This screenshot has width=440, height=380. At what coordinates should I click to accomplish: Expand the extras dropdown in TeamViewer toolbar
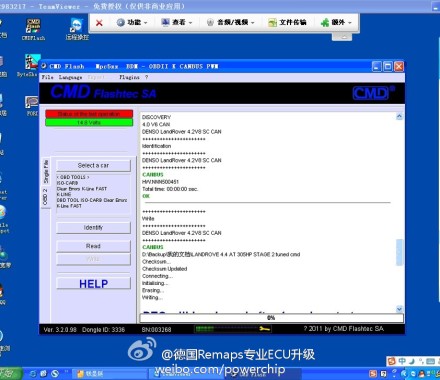pyautogui.click(x=336, y=22)
